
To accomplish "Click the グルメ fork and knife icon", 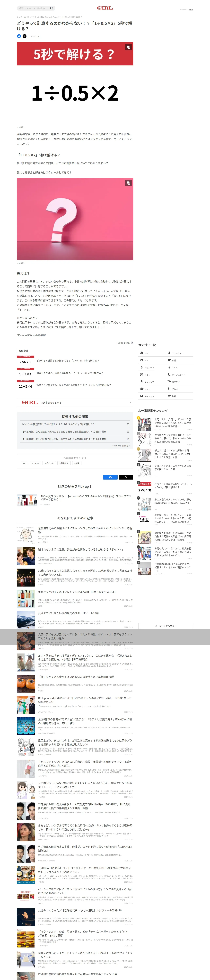I will tap(169, 389).
